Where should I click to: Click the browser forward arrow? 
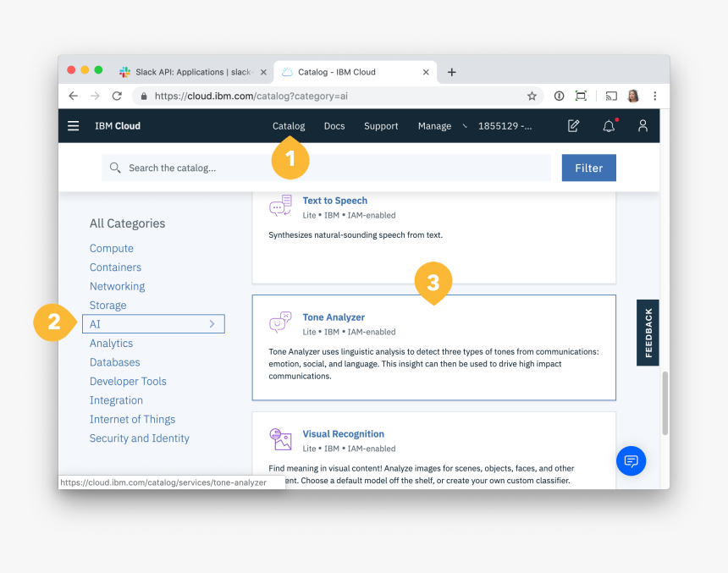(x=95, y=96)
